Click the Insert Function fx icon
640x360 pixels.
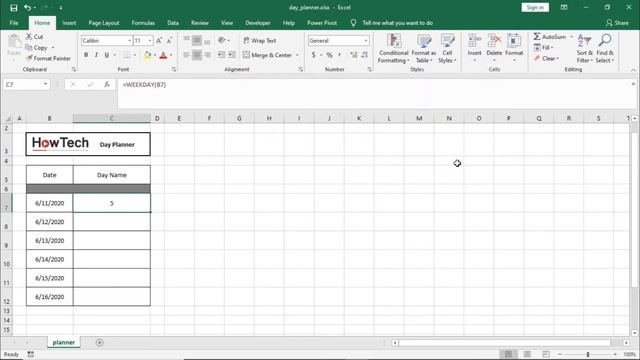[x=107, y=84]
